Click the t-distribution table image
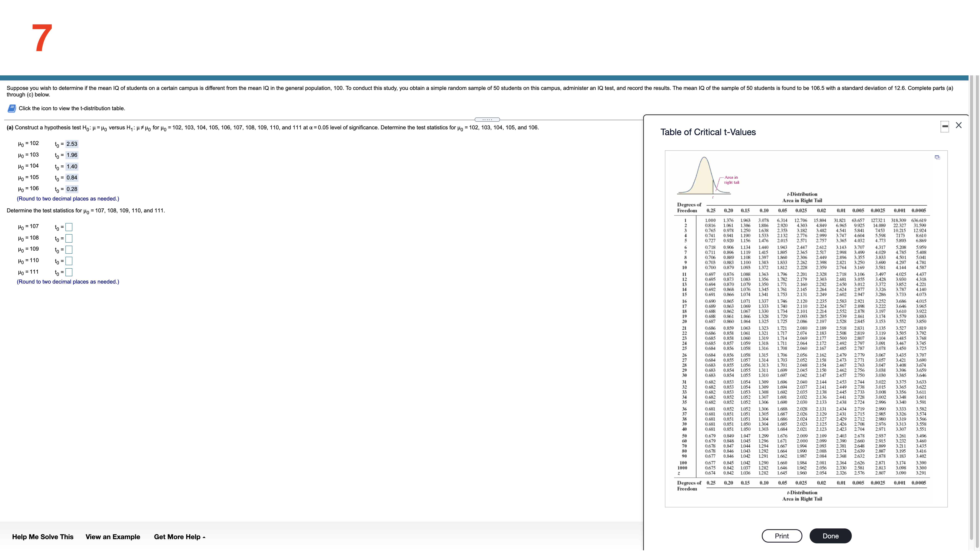This screenshot has width=980, height=551. tap(806, 328)
